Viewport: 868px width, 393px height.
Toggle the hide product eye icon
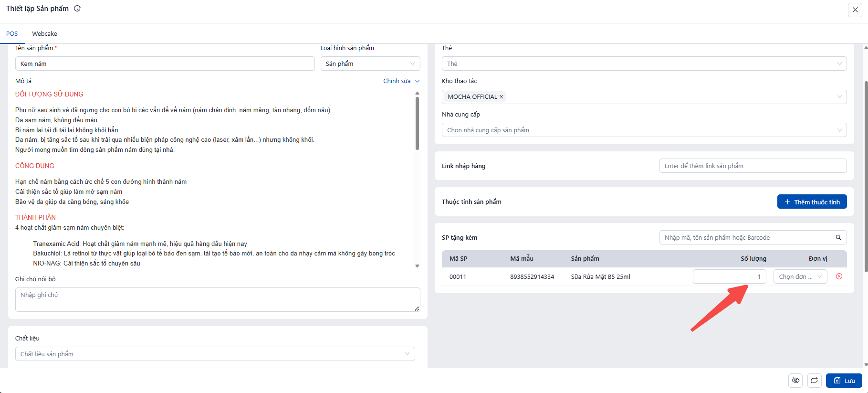(x=795, y=381)
